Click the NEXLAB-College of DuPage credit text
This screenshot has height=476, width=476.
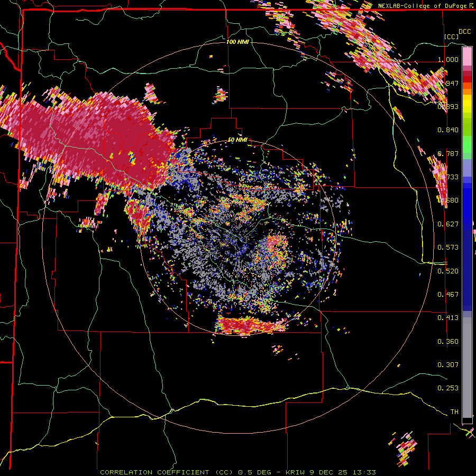pyautogui.click(x=423, y=6)
